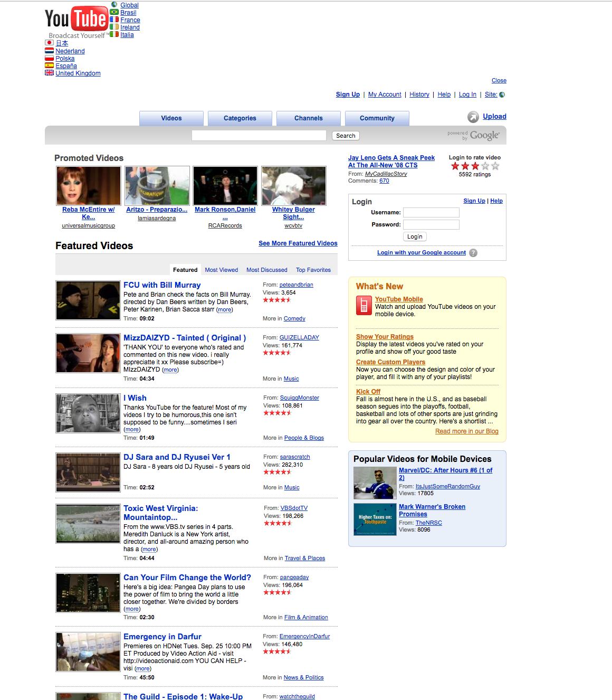Open Mark Ronson promoted video thumbnail
Screen dimensions: 612x700
click(225, 186)
